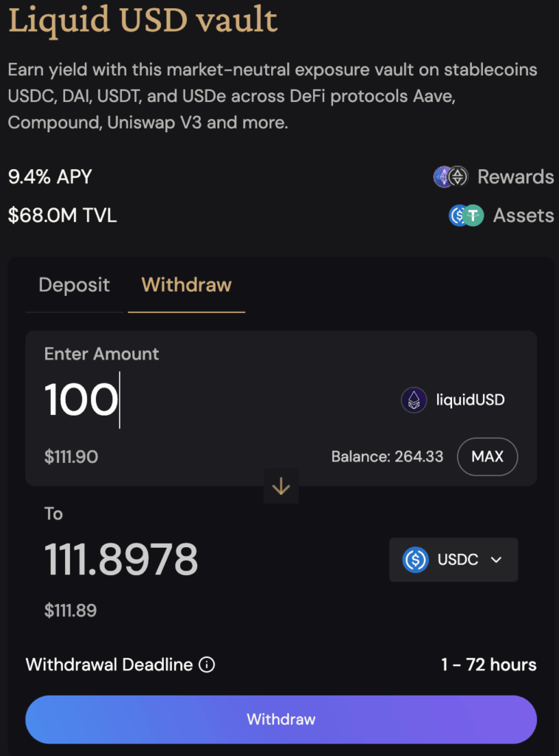Image resolution: width=559 pixels, height=756 pixels.
Task: Switch to the Deposit tab
Action: pos(74,285)
